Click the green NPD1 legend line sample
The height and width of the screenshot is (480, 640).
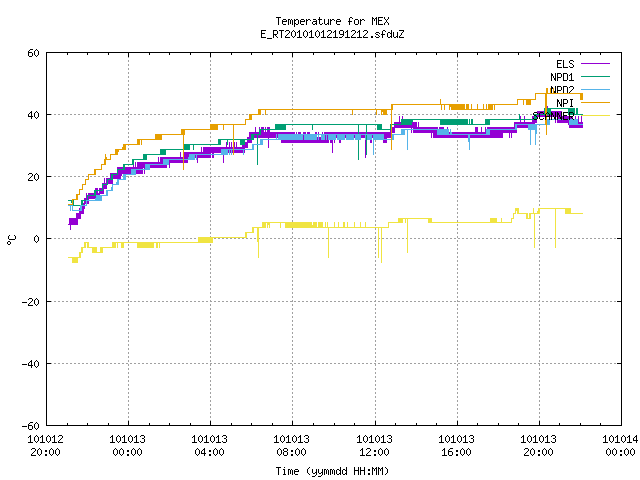595,76
